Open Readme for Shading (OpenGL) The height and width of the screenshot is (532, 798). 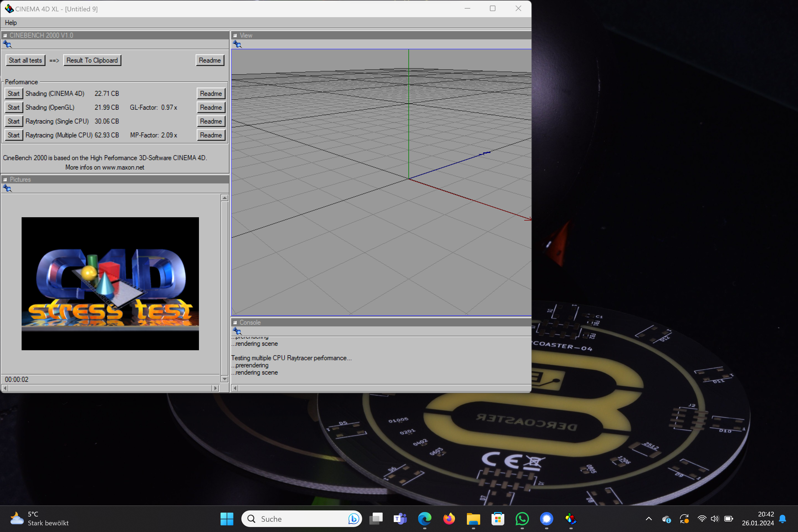coord(211,108)
